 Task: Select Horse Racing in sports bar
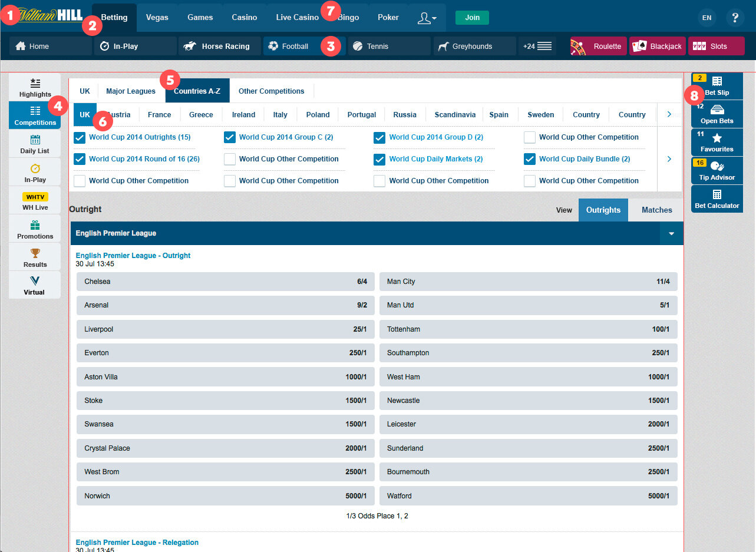pos(220,46)
